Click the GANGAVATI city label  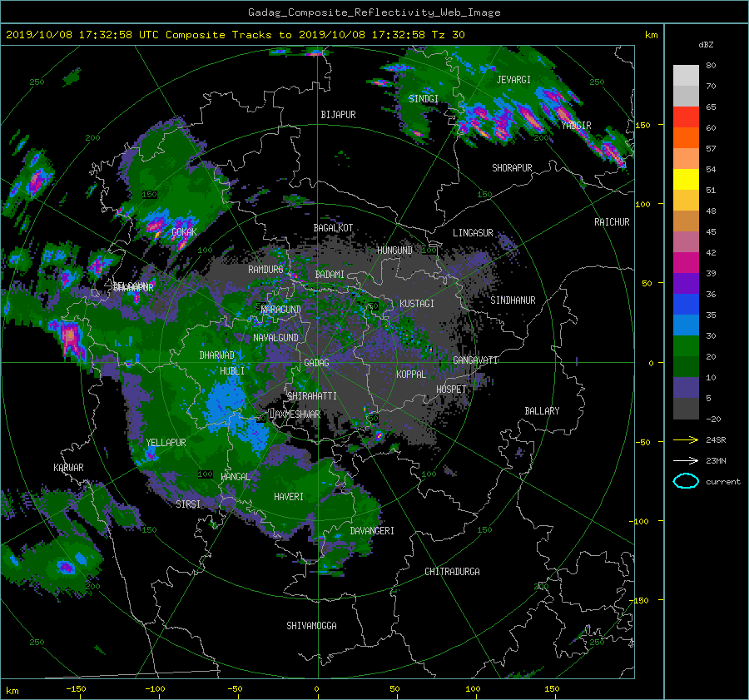click(x=475, y=360)
